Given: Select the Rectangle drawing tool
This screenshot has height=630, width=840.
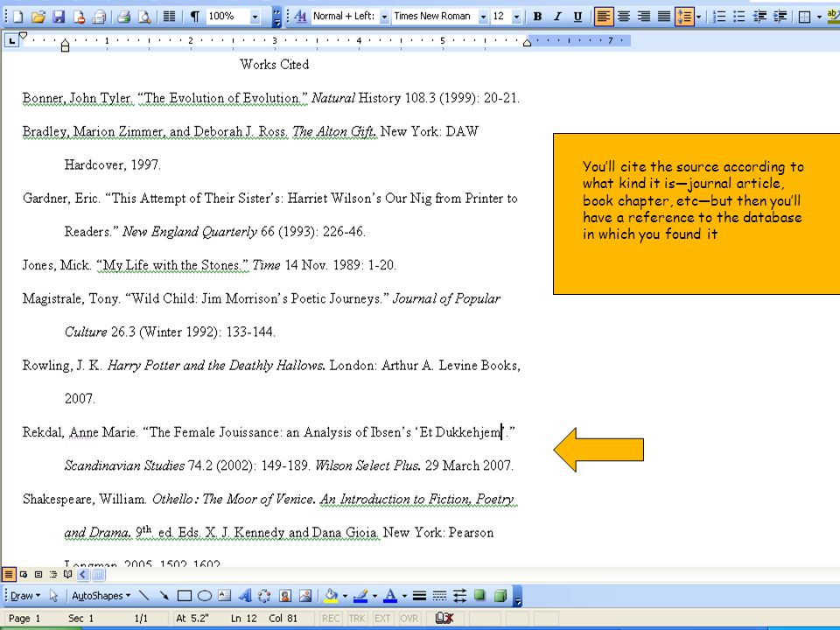Looking at the screenshot, I should [185, 596].
